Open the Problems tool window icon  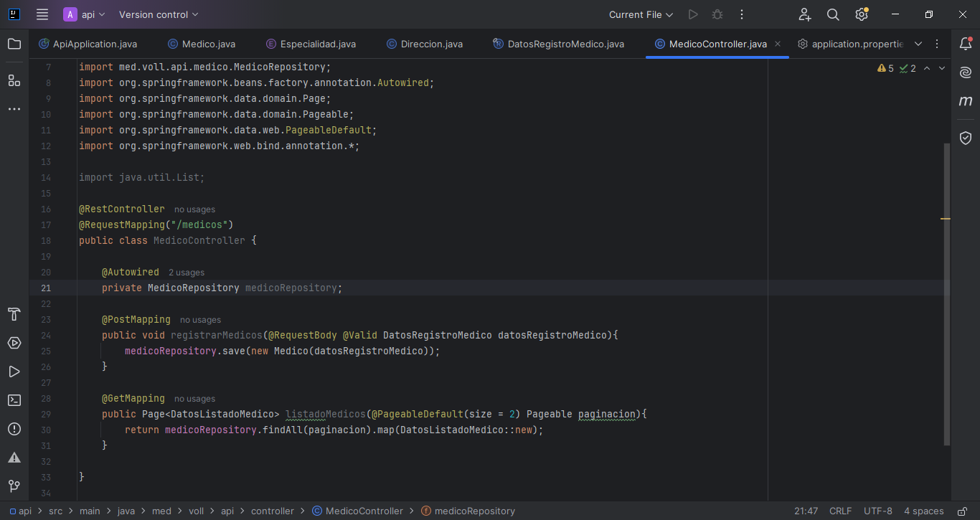[x=14, y=429]
